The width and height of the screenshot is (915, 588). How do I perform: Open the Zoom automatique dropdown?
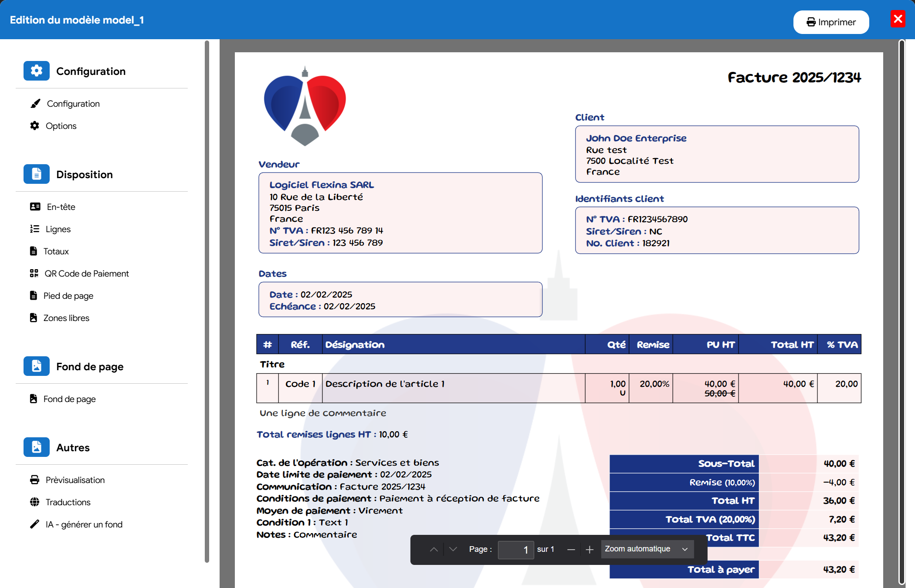coord(647,549)
